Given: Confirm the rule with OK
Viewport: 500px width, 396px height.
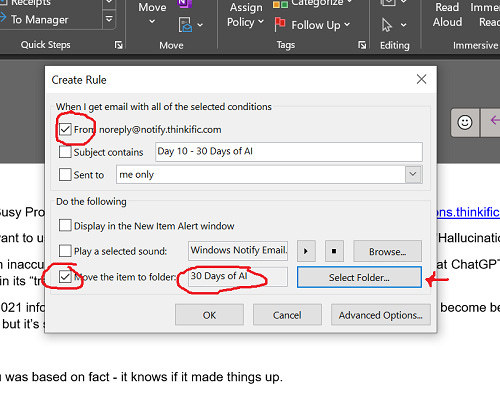Looking at the screenshot, I should (209, 315).
